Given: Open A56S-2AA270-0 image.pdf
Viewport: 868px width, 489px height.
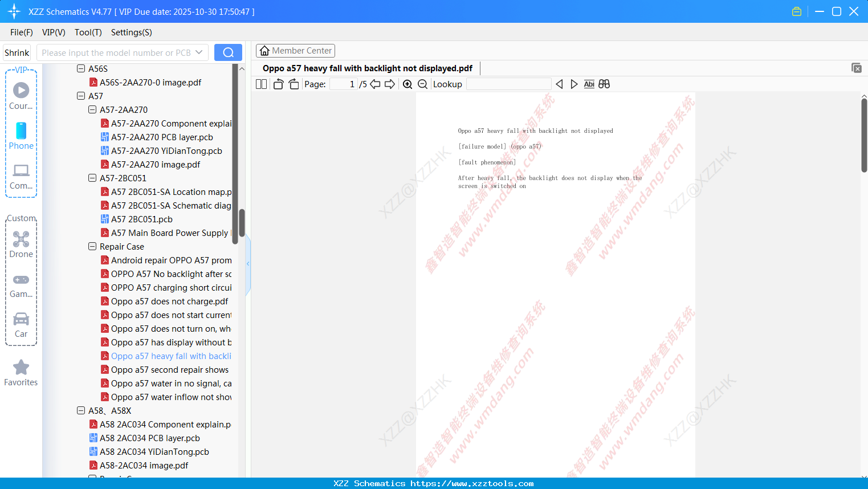Looking at the screenshot, I should point(150,82).
